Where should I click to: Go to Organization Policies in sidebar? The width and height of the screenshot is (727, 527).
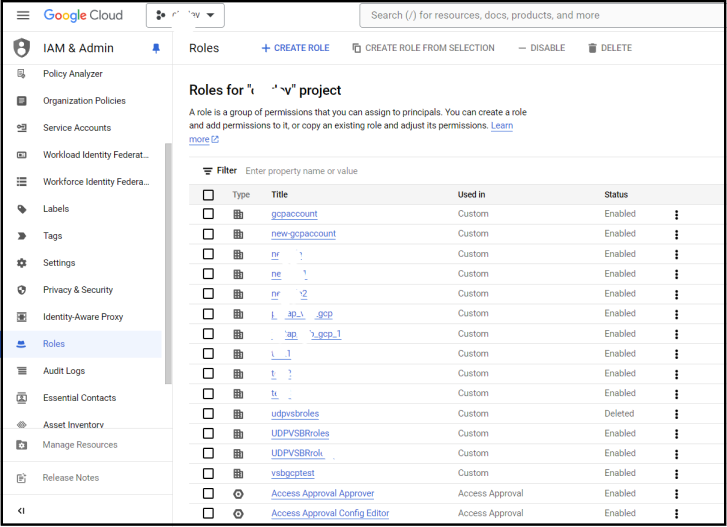click(x=84, y=101)
